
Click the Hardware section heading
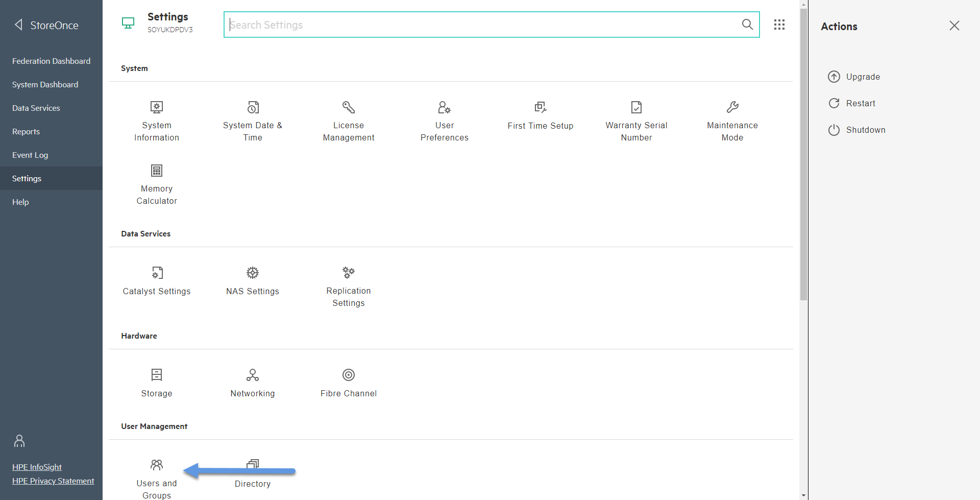[139, 336]
